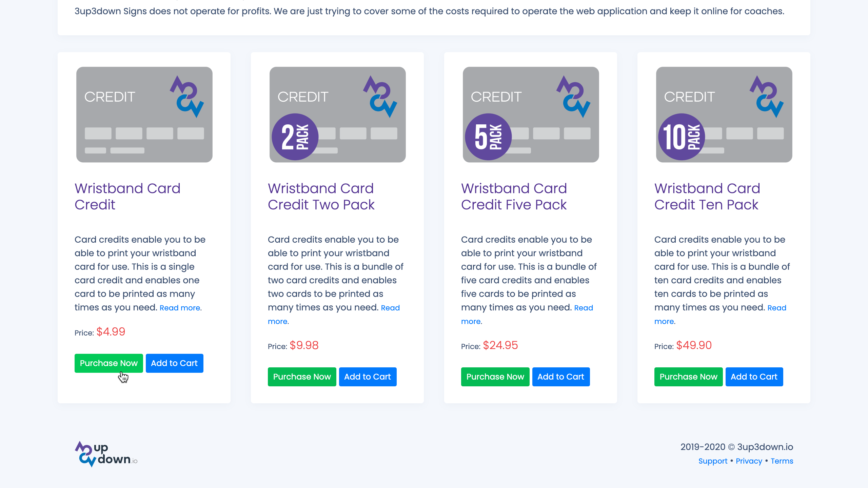The width and height of the screenshot is (868, 488).
Task: Open the Privacy footer link
Action: click(749, 461)
